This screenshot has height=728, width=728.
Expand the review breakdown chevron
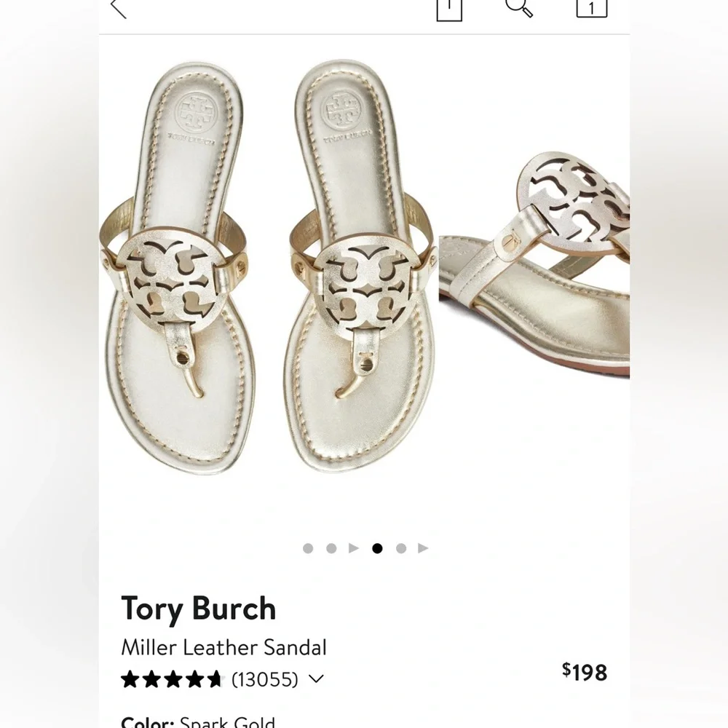coord(315,678)
